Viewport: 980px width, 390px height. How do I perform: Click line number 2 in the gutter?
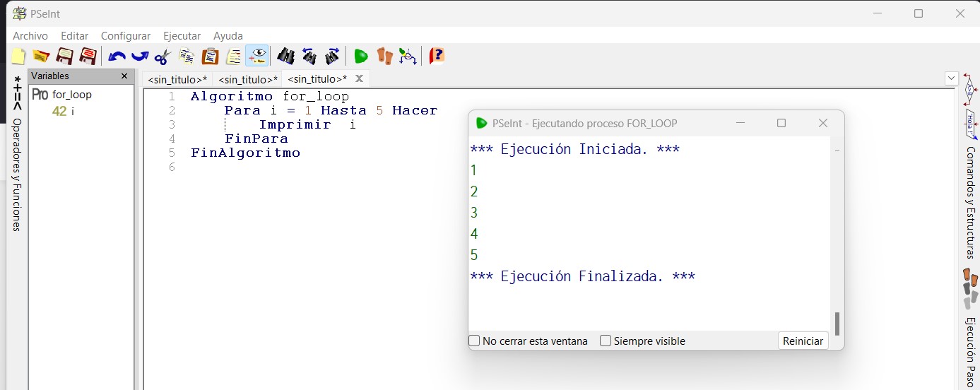pos(172,110)
